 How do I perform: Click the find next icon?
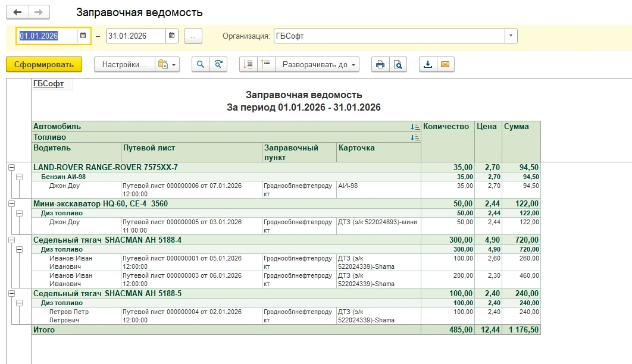218,64
